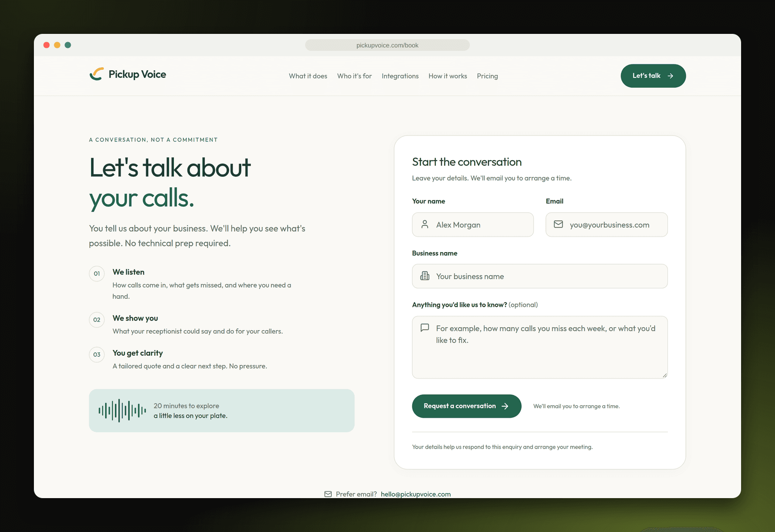Click the Business name field label
Screen dimensions: 775x532
pos(434,253)
